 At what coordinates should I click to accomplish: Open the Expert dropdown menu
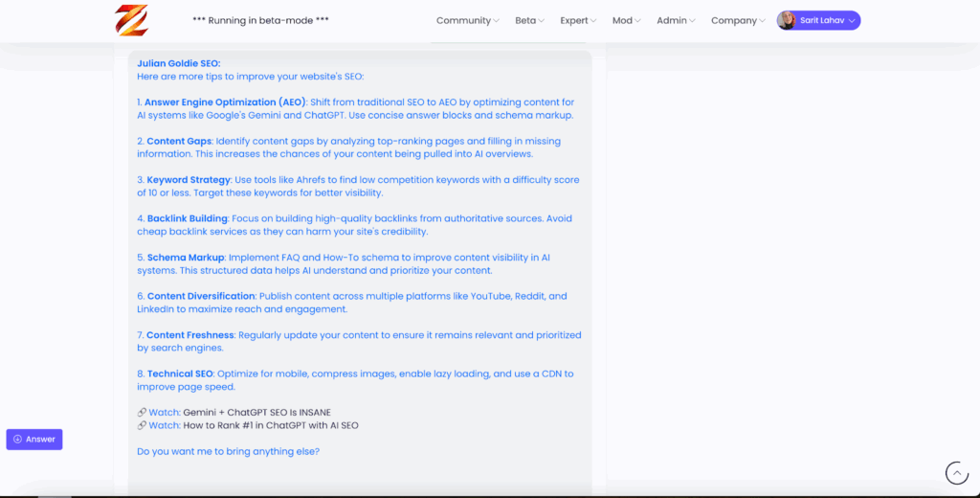tap(578, 20)
